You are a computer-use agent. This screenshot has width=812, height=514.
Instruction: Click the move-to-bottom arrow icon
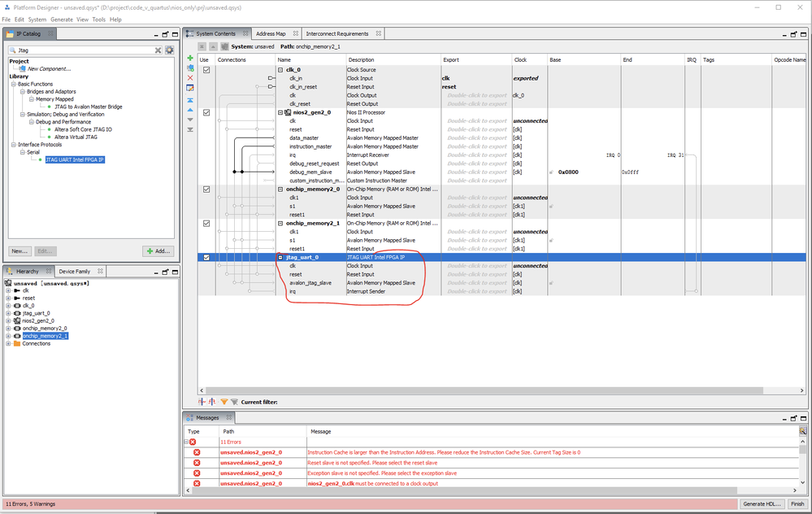pos(190,129)
